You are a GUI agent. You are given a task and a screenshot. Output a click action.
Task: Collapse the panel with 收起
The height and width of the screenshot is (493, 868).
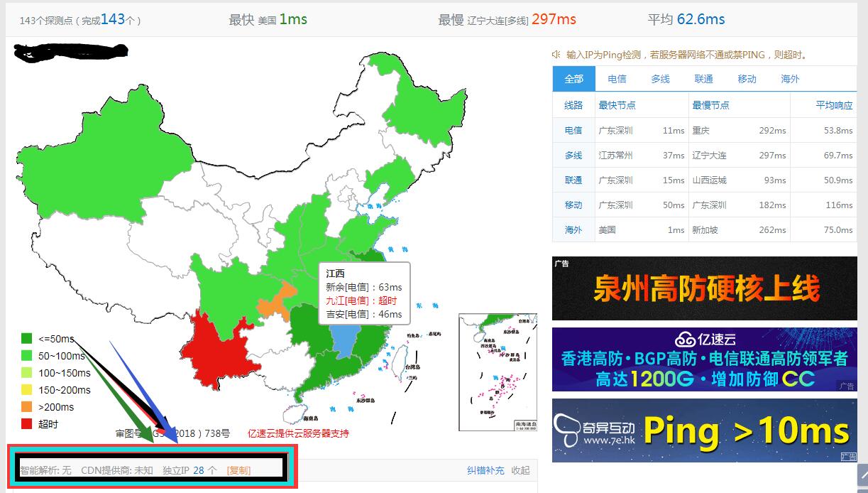click(520, 470)
